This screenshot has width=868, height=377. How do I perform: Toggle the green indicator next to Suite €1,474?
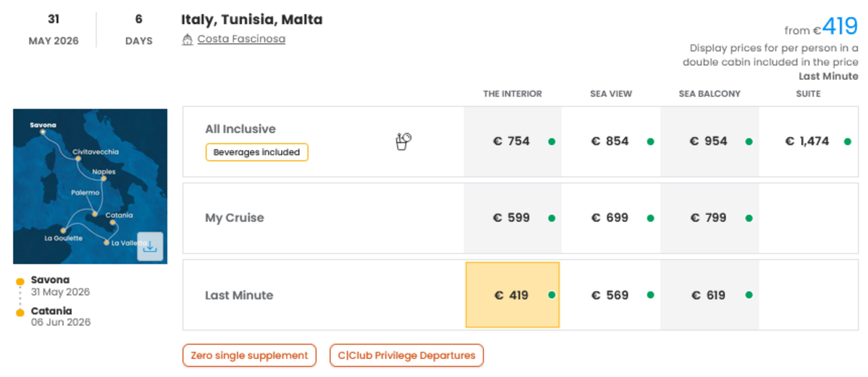click(847, 140)
